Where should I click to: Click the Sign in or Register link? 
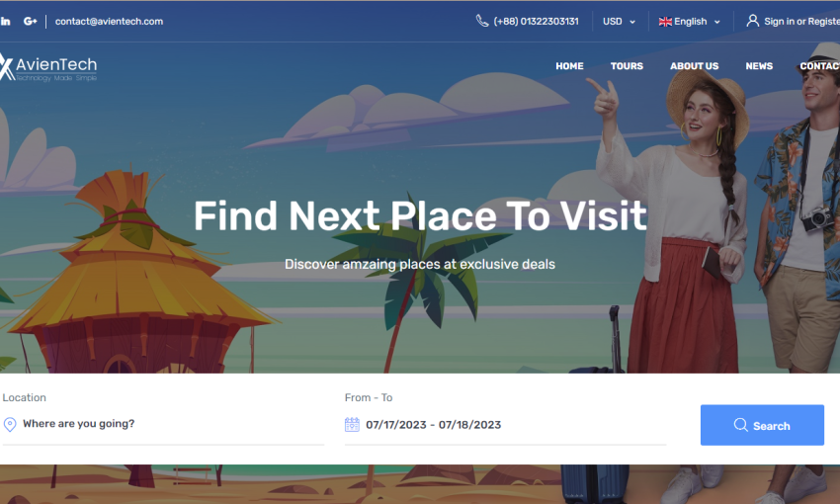tap(802, 22)
